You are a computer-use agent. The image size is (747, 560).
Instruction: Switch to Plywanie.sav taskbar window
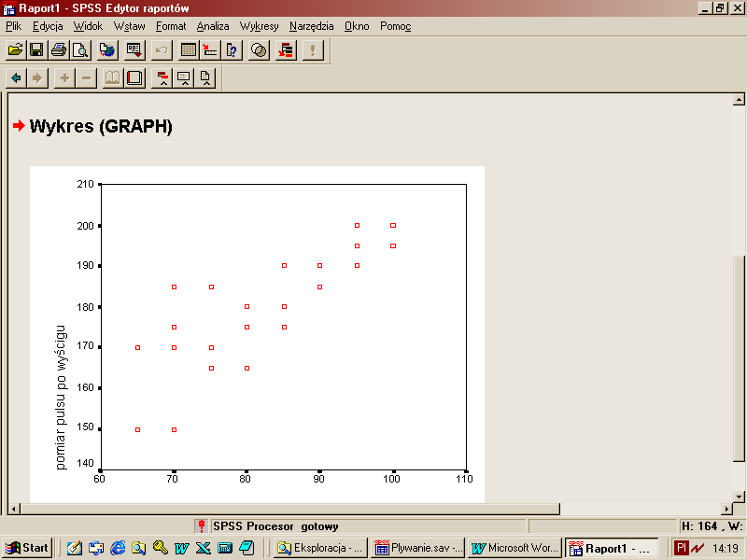pos(417,548)
